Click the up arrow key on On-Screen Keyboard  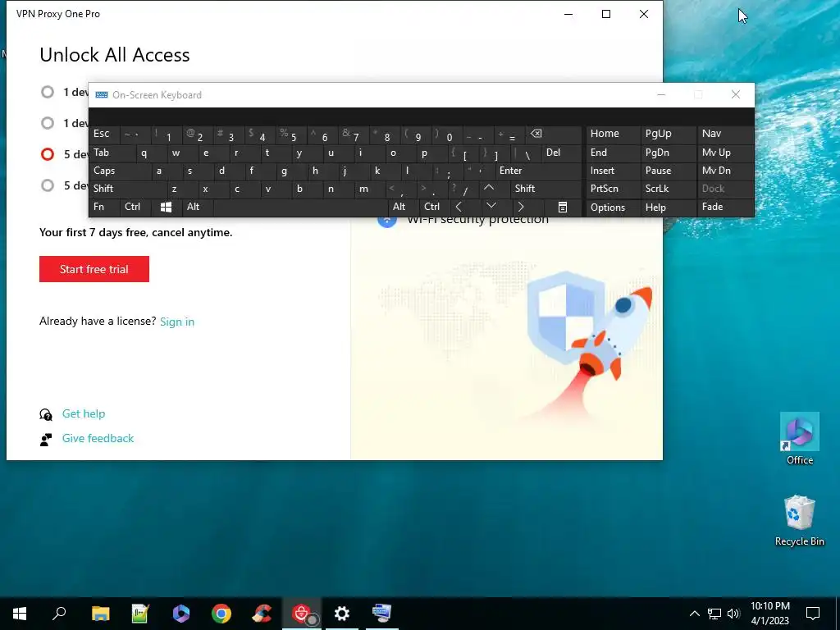click(489, 188)
